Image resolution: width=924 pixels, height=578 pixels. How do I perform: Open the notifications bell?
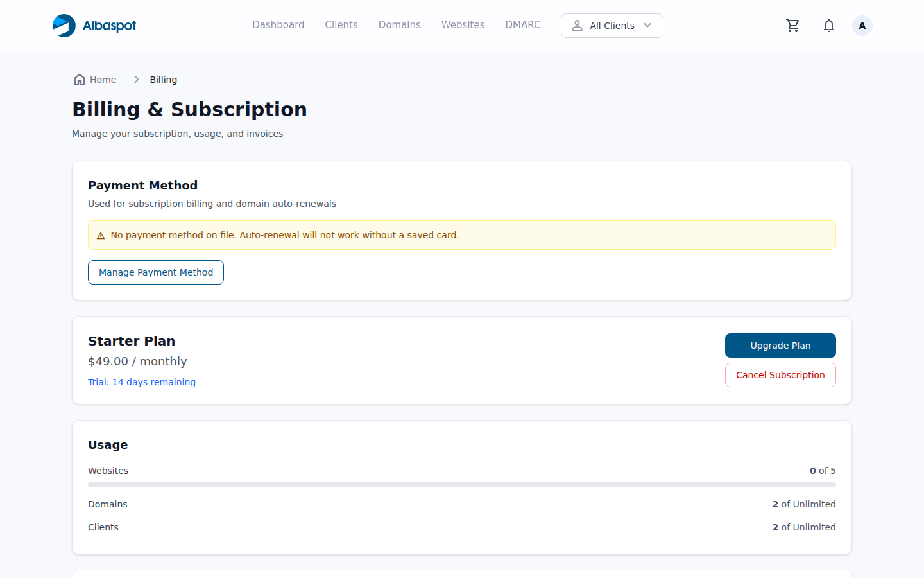[828, 25]
